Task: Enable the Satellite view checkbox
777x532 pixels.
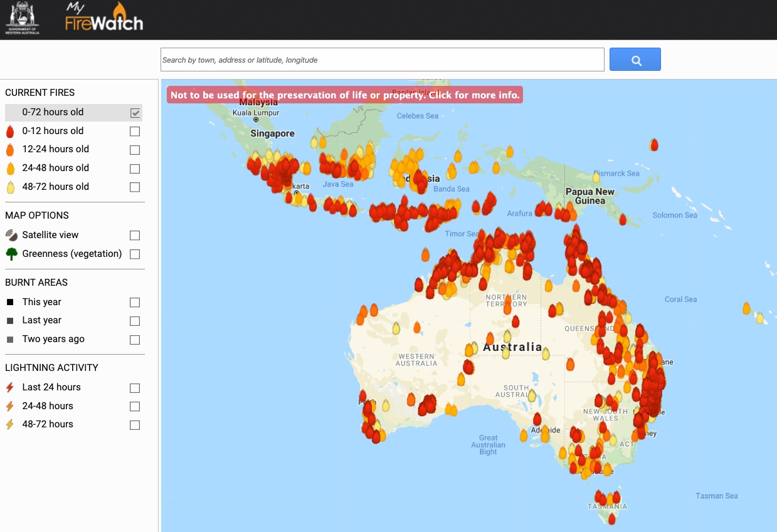Action: click(135, 236)
